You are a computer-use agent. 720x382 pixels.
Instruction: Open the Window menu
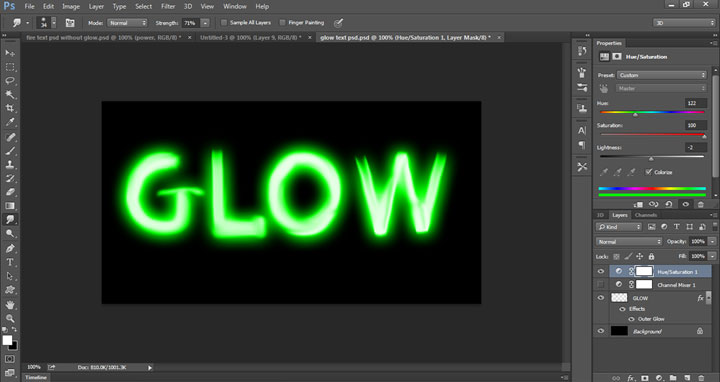pyautogui.click(x=235, y=6)
